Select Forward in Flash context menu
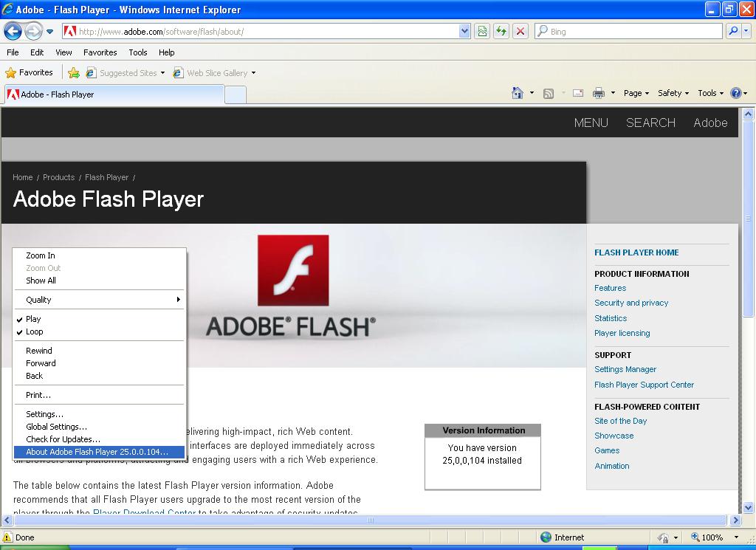Screen dimensions: 756x550 99,363
